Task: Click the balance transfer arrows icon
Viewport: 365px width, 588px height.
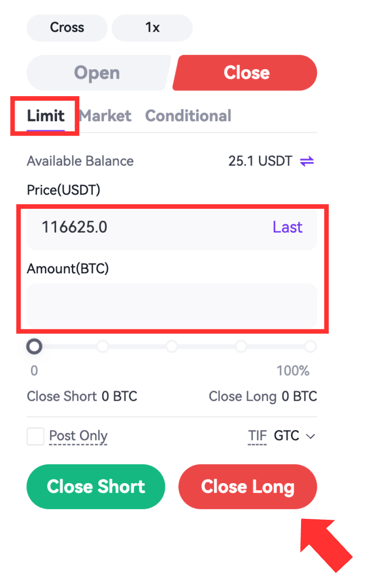Action: point(307,161)
